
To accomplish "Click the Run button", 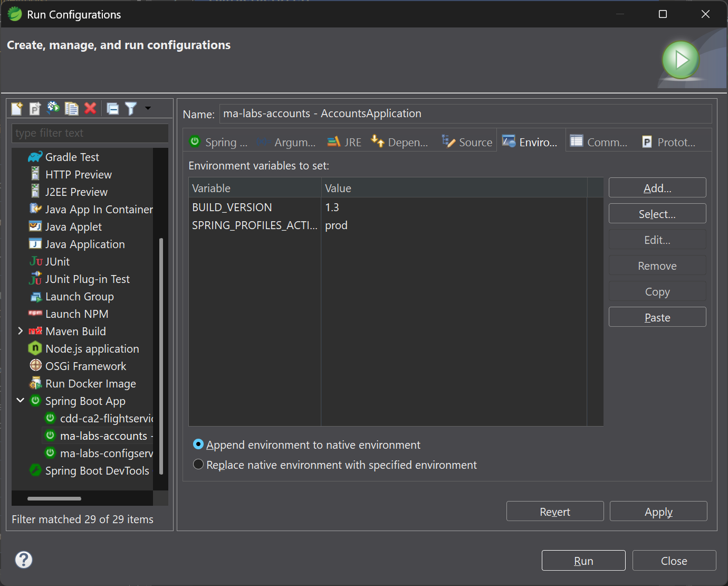I will pos(583,561).
